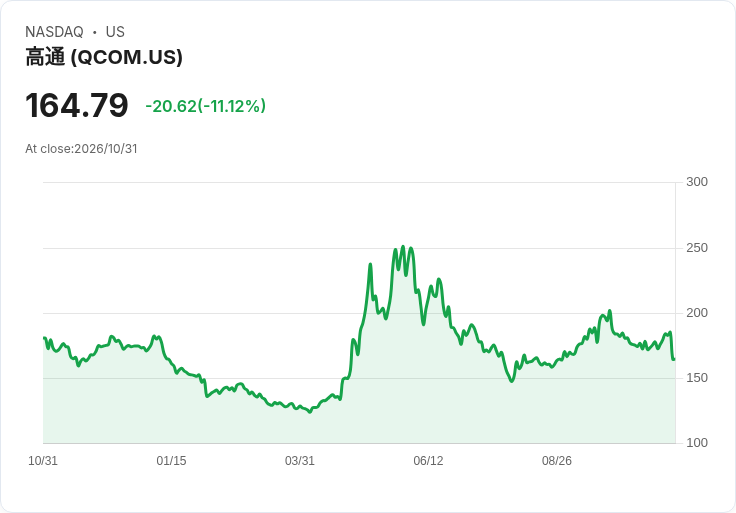Click the price change -20.62(-11.12%)

[x=206, y=106]
